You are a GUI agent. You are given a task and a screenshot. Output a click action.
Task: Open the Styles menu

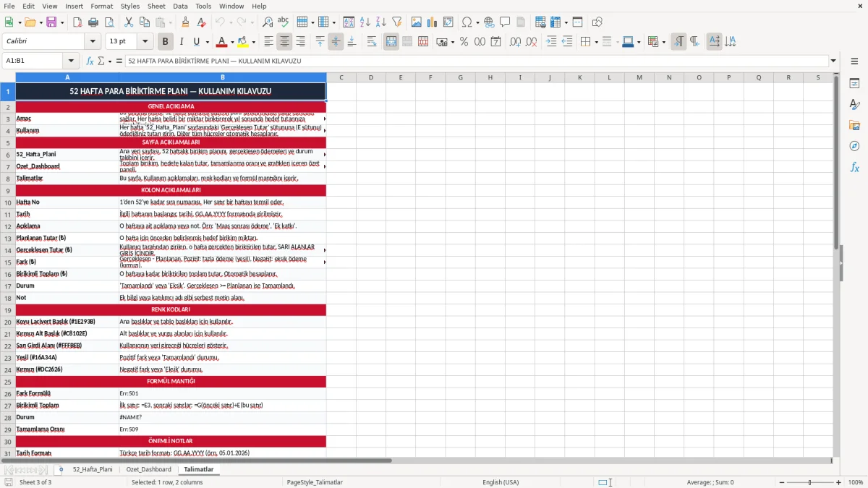pos(130,6)
